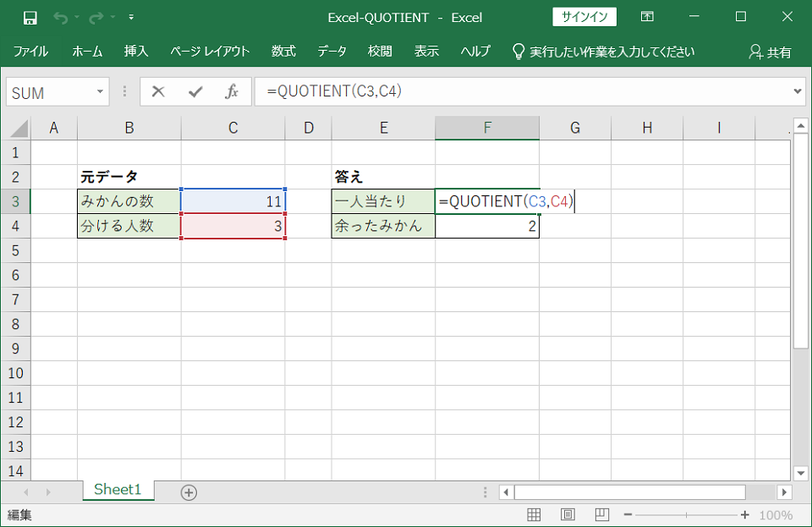The height and width of the screenshot is (527, 812).
Task: Select the Sheet1 tab
Action: click(118, 490)
